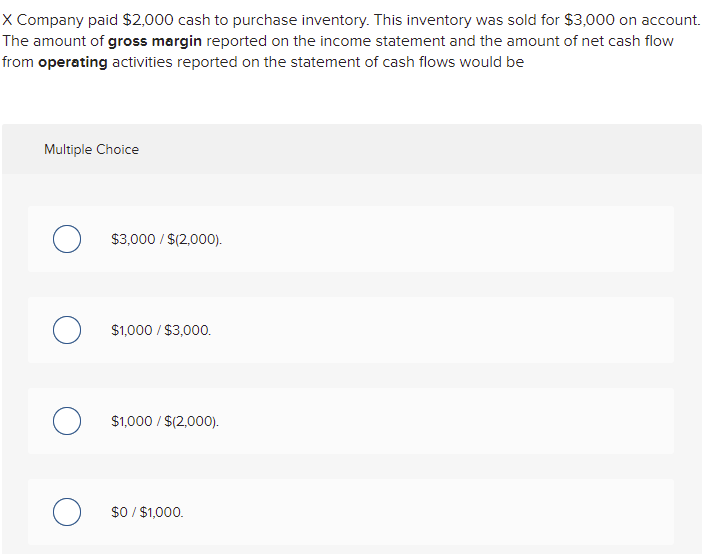Image resolution: width=703 pixels, height=554 pixels.
Task: Click the answer text $1,000 / $3,000
Action: (161, 330)
